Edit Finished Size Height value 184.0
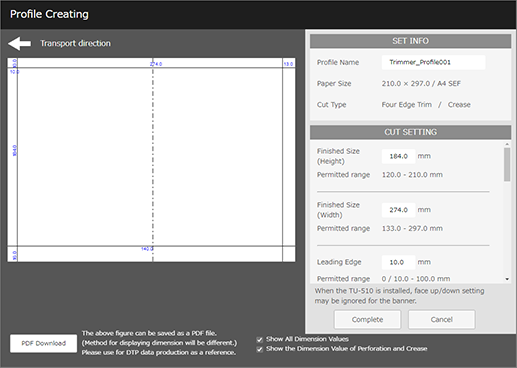This screenshot has width=517, height=368. [x=399, y=156]
